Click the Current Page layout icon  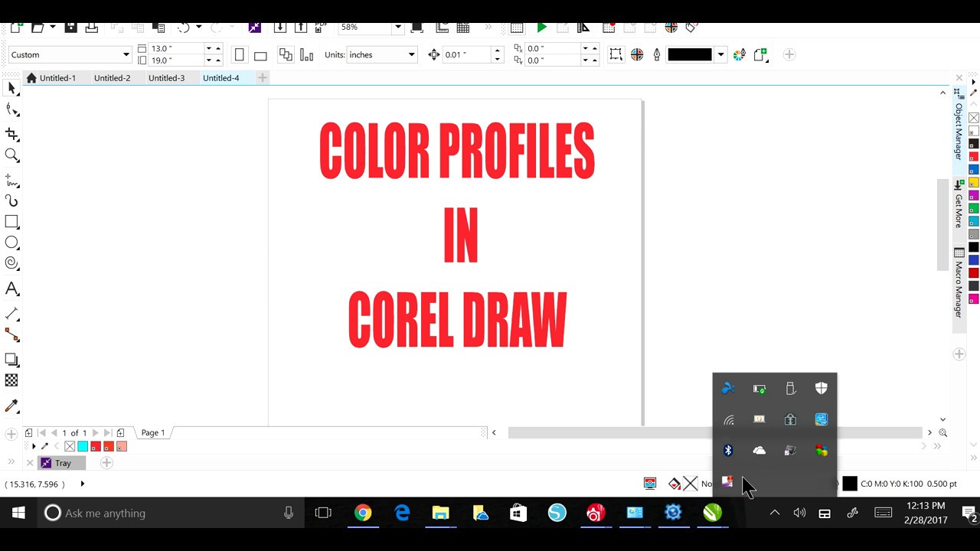pos(306,55)
